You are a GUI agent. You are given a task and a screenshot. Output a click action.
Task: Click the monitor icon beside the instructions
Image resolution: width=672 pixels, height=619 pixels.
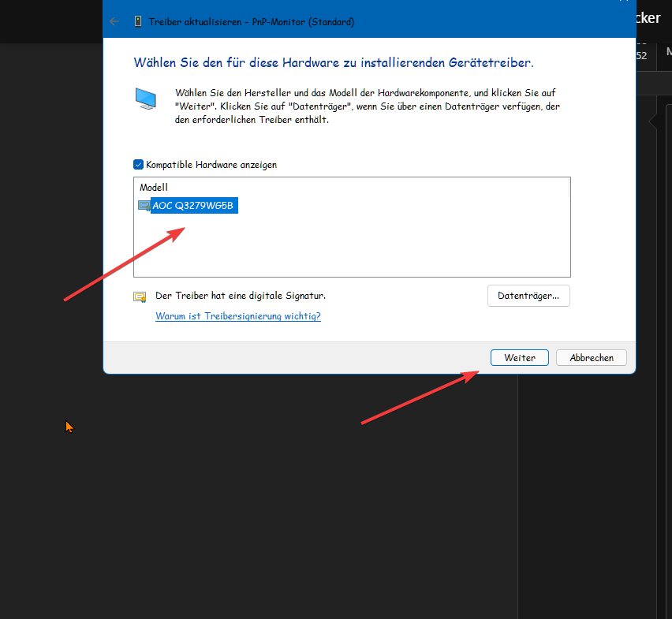(x=146, y=99)
